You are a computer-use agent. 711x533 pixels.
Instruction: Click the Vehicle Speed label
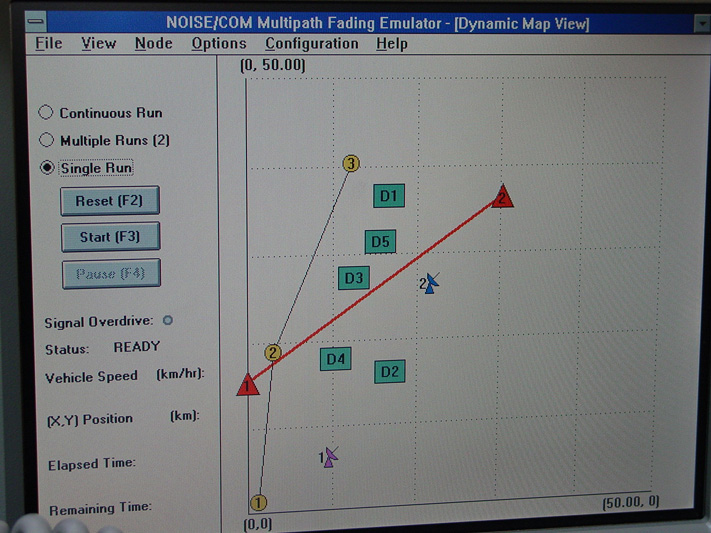[91, 377]
